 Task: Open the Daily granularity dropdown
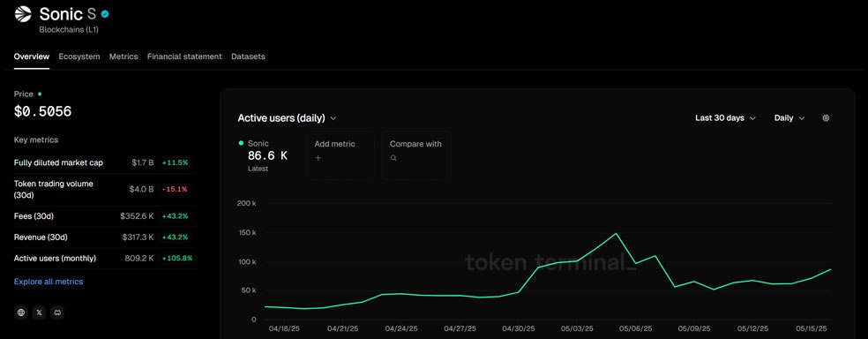point(789,118)
